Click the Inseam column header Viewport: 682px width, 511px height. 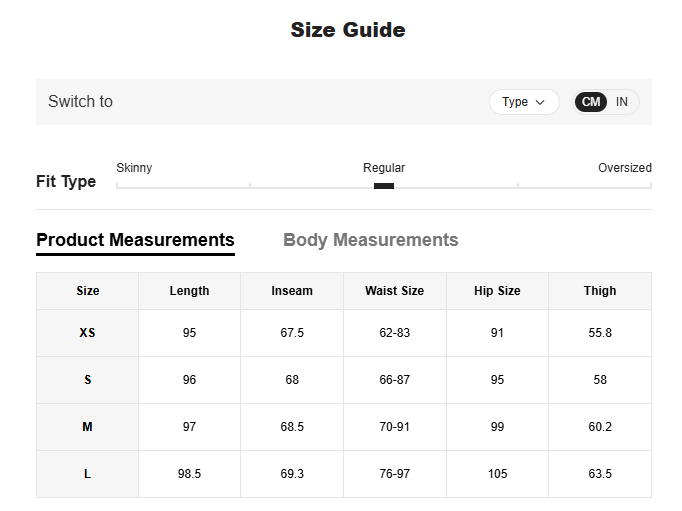292,291
